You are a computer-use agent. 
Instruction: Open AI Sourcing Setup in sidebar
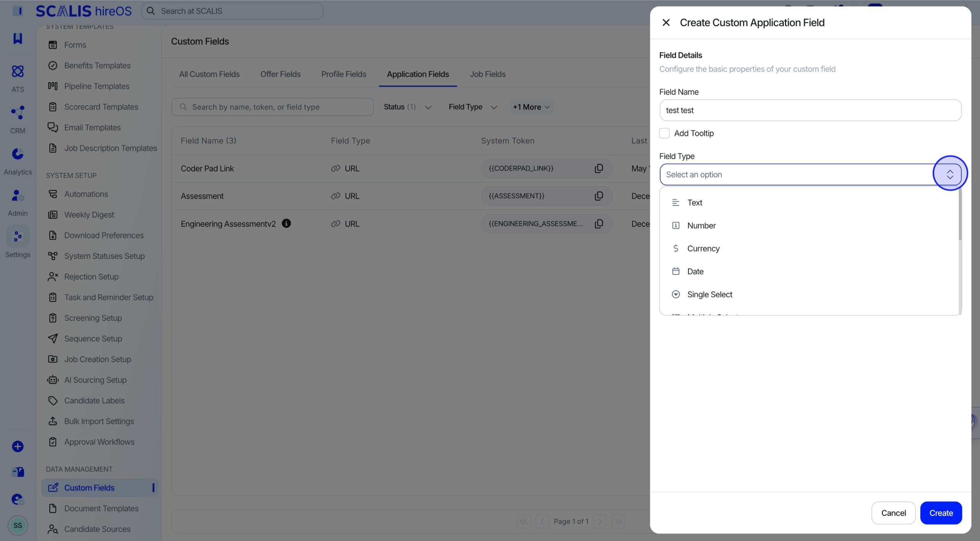point(100,380)
